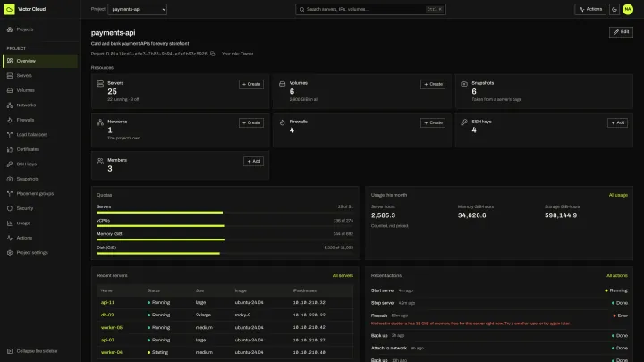Click the Servers card icon
This screenshot has width=644, height=362.
[100, 84]
